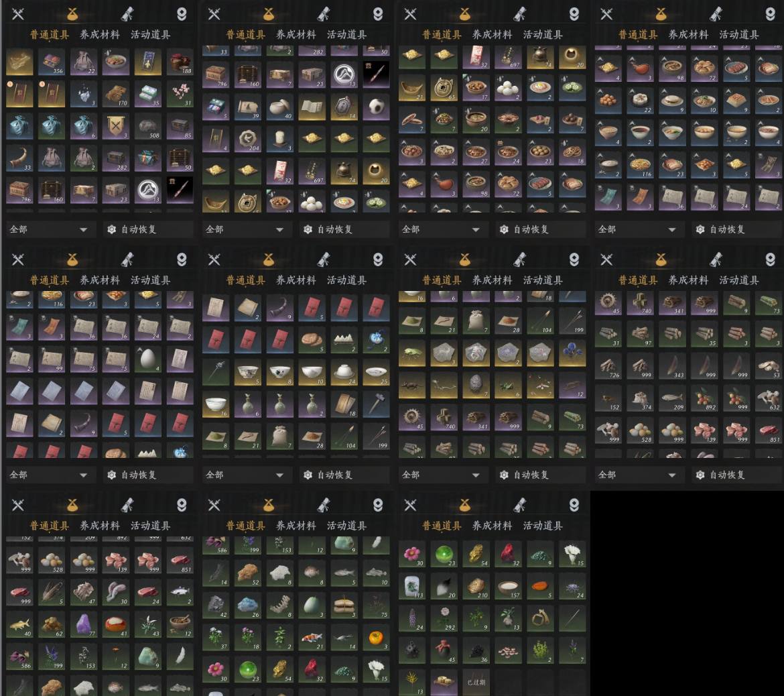Image resolution: width=784 pixels, height=696 pixels.
Task: Click the soccer ball item
Action: 375,107
